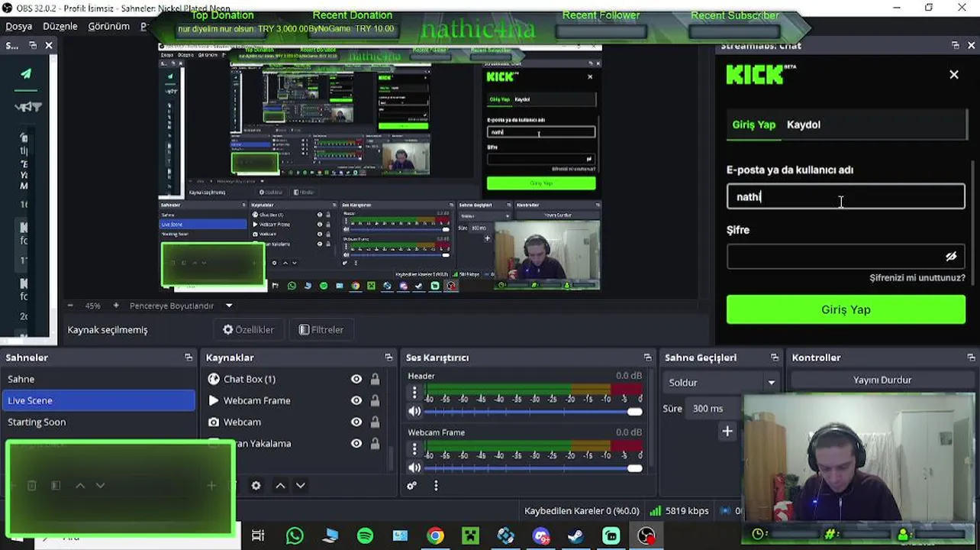This screenshot has width=980, height=550.
Task: Pop out the Kontroller dock
Action: click(971, 357)
